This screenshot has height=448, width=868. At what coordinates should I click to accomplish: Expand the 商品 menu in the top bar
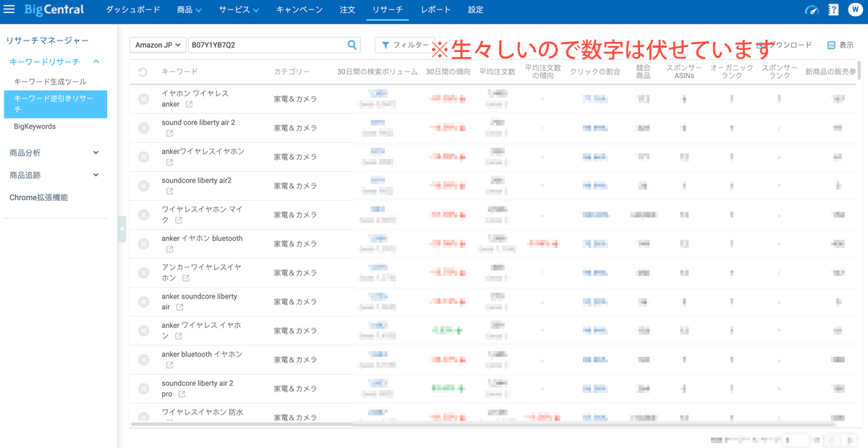(x=189, y=10)
